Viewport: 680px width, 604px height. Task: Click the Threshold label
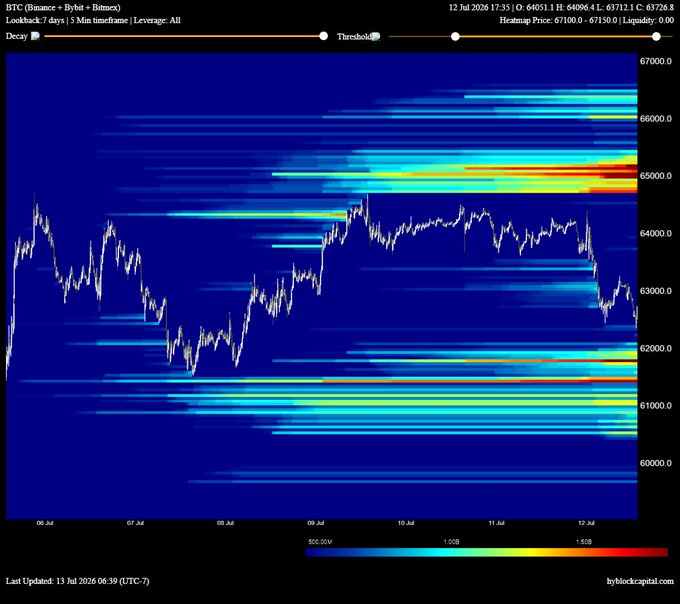(x=354, y=36)
